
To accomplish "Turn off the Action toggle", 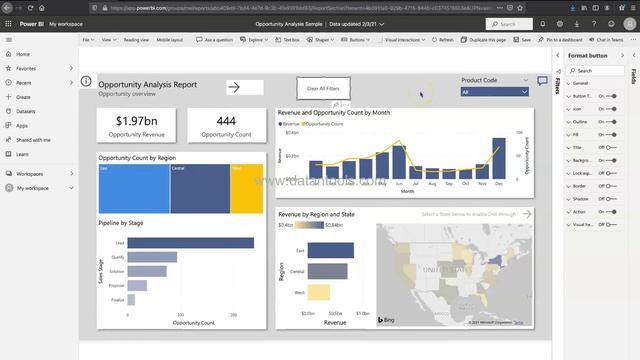I will pyautogui.click(x=611, y=212).
